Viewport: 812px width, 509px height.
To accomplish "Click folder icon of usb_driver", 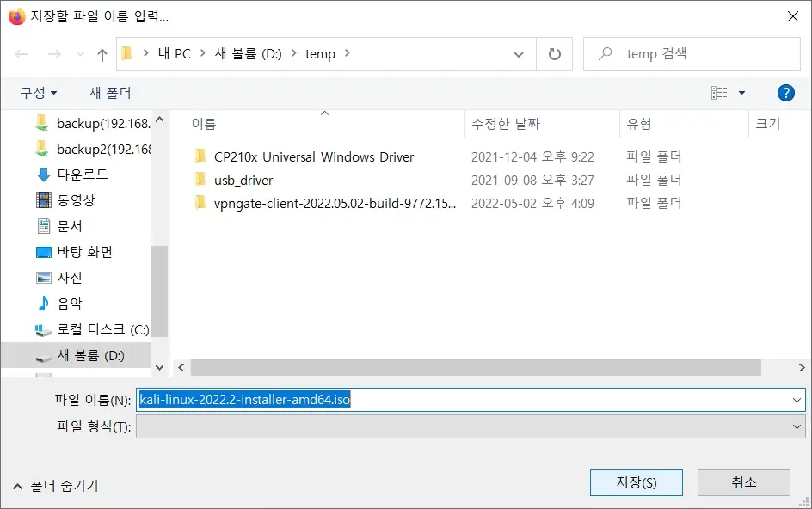I will (200, 180).
